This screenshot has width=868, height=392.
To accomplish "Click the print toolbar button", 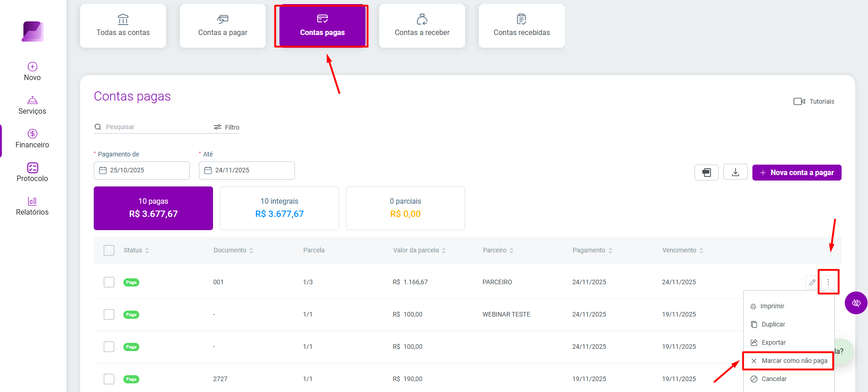I will [706, 172].
